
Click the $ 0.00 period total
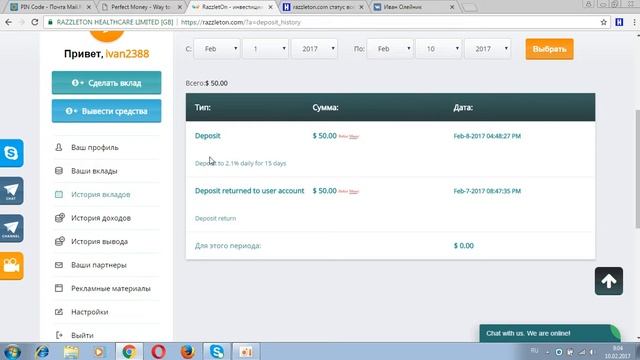click(464, 246)
